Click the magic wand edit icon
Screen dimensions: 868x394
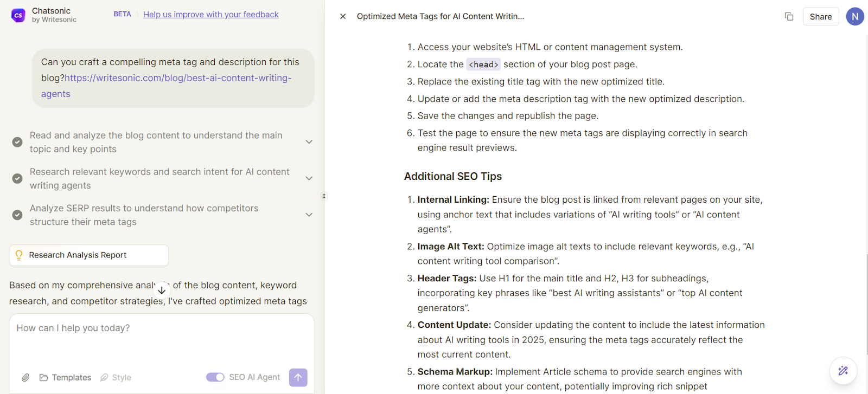843,371
